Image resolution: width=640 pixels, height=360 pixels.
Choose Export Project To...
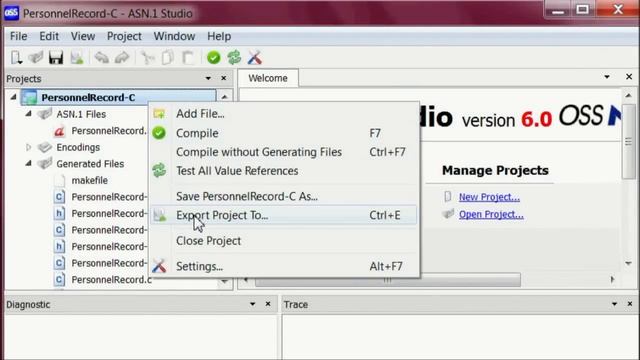[284, 215]
